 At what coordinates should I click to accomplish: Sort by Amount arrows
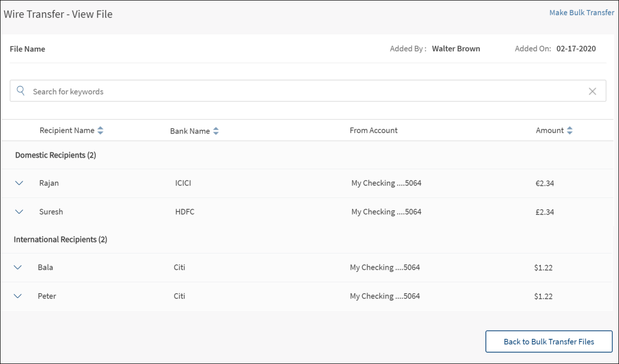point(570,131)
